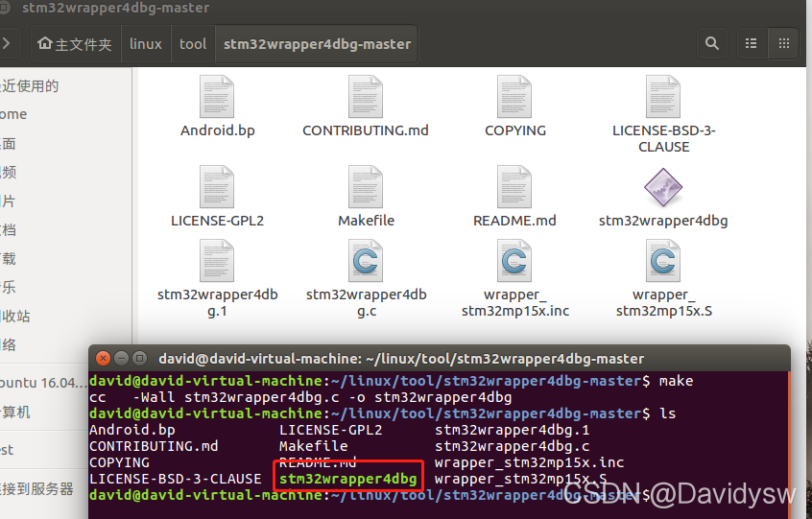Select the stm32wrapper4dbg.1 file icon
The image size is (812, 519).
click(217, 260)
